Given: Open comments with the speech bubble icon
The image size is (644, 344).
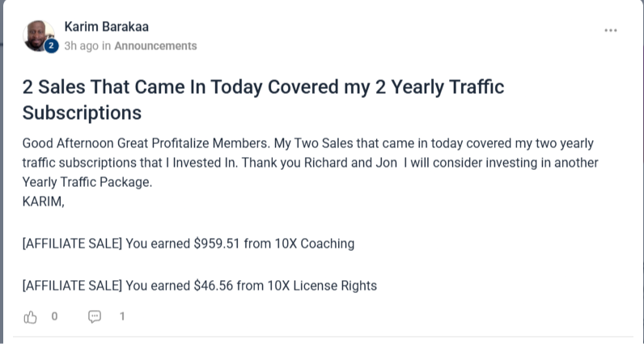Looking at the screenshot, I should point(95,316).
